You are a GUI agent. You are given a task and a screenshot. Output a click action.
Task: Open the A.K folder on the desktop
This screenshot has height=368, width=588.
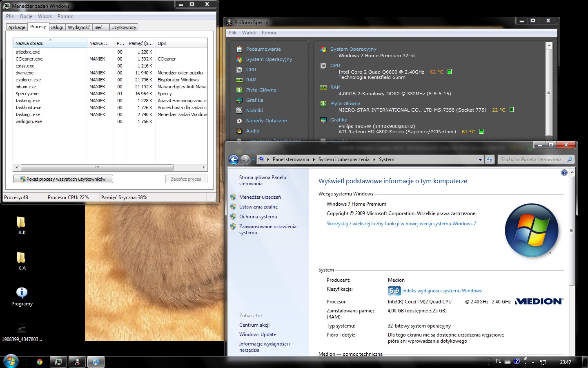(x=22, y=226)
